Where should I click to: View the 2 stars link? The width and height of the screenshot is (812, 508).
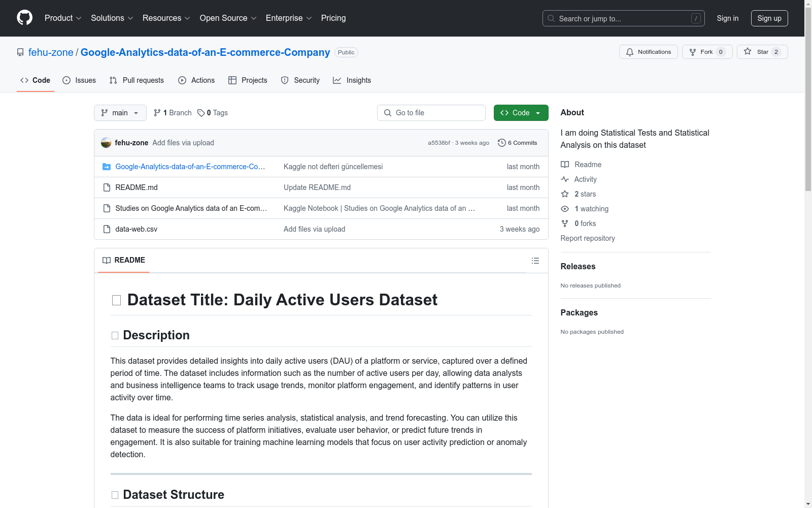pyautogui.click(x=579, y=194)
